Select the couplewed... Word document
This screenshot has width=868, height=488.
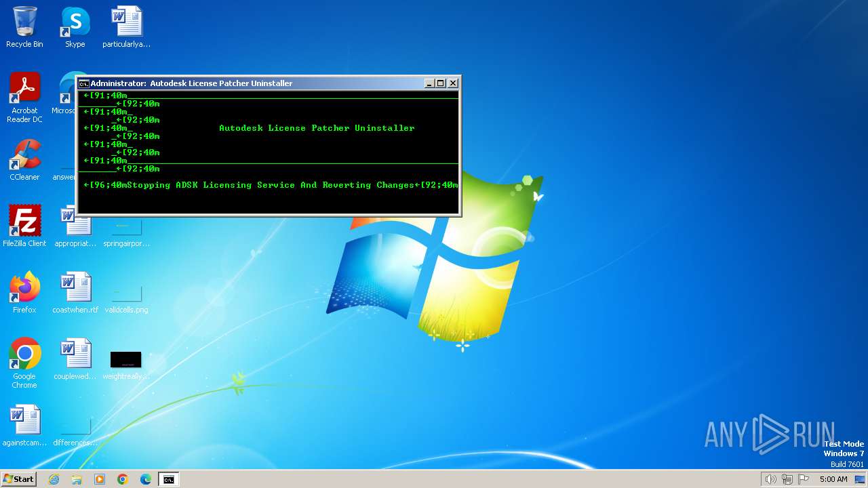click(x=75, y=359)
